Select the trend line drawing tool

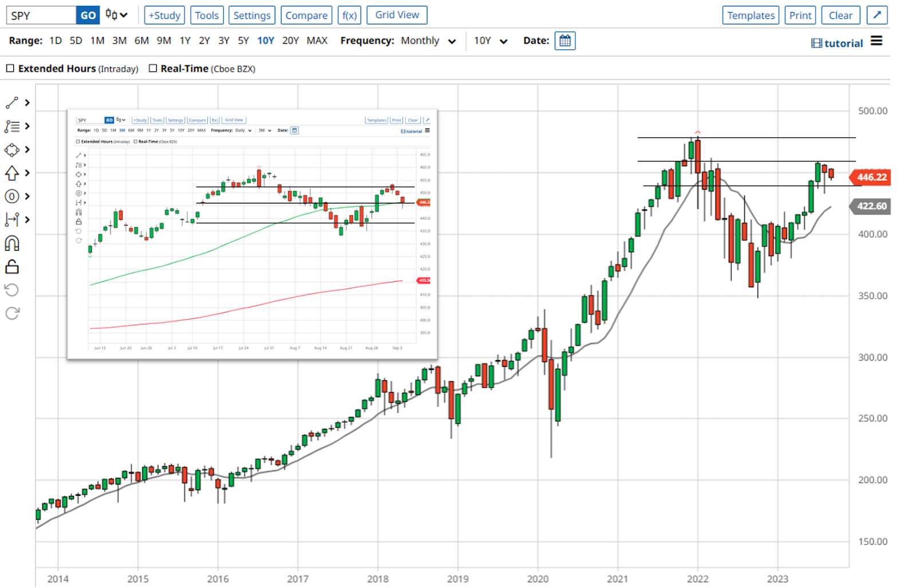click(x=11, y=102)
